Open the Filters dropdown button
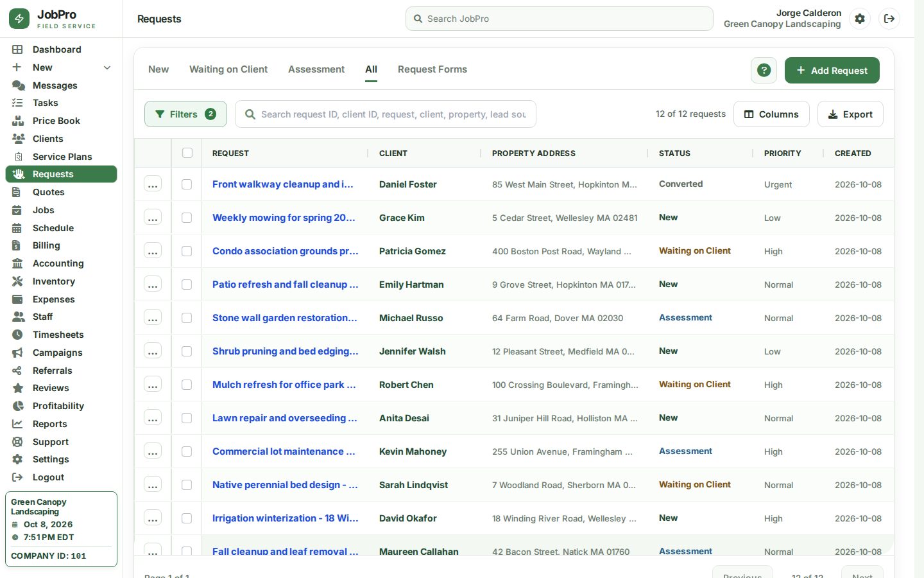Viewport: 924px width, 578px height. click(x=185, y=114)
